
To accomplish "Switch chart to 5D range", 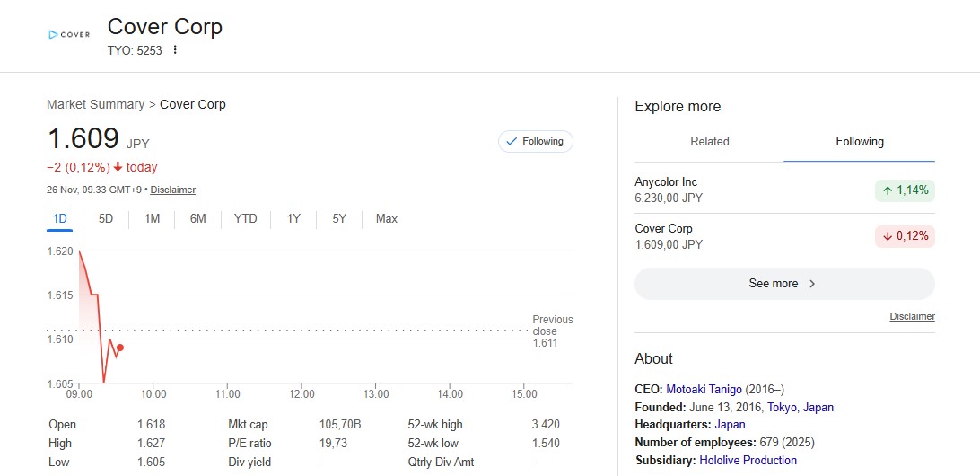I will [106, 219].
